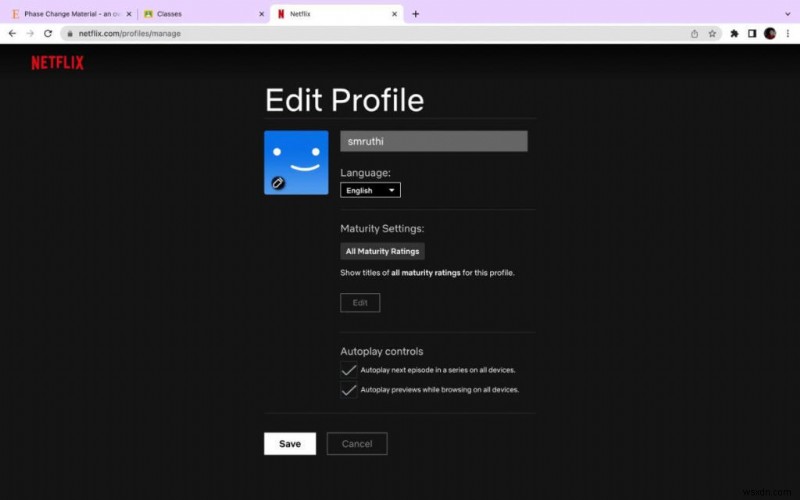Click the 'Language:' label

pyautogui.click(x=365, y=173)
